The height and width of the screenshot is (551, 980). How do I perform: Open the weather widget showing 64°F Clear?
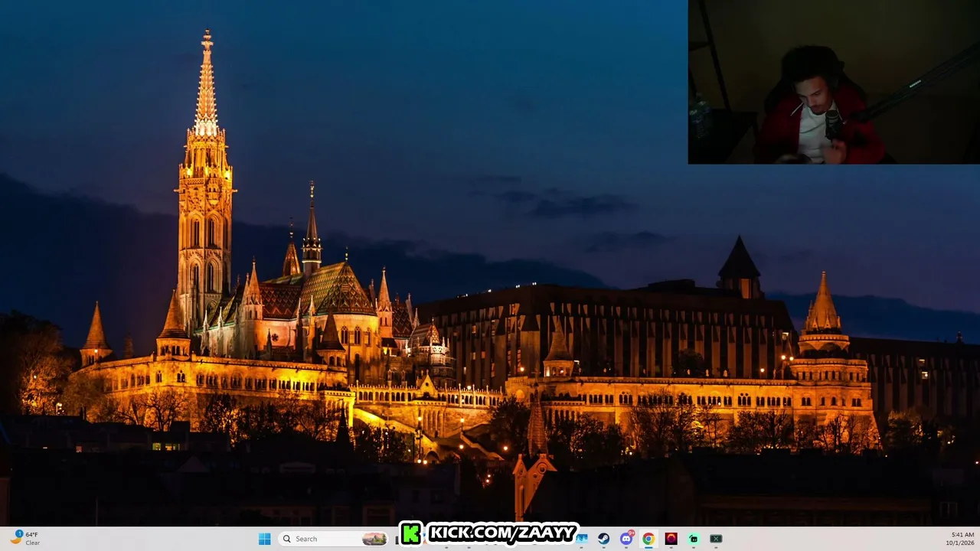click(25, 539)
